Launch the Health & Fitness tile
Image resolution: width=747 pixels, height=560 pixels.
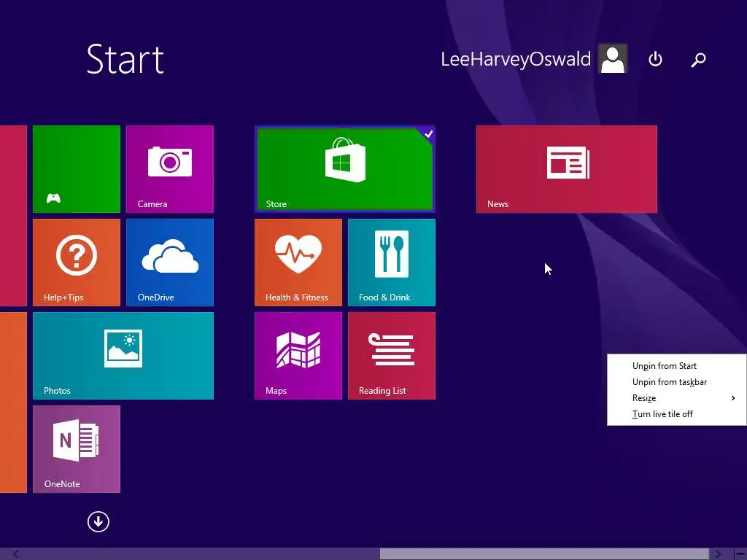point(298,262)
